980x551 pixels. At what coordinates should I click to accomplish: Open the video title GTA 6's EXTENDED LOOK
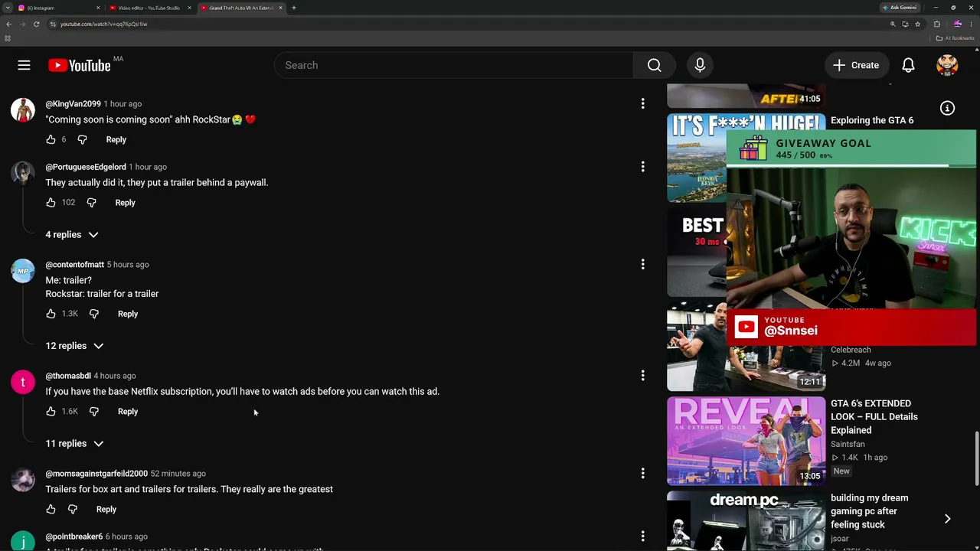(874, 417)
